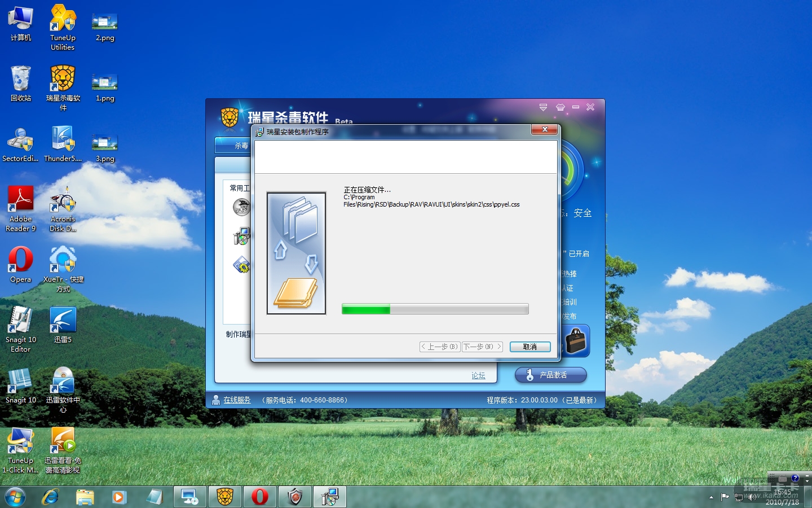The width and height of the screenshot is (812, 508).
Task: Open the notepad icon on taskbar
Action: (x=154, y=497)
